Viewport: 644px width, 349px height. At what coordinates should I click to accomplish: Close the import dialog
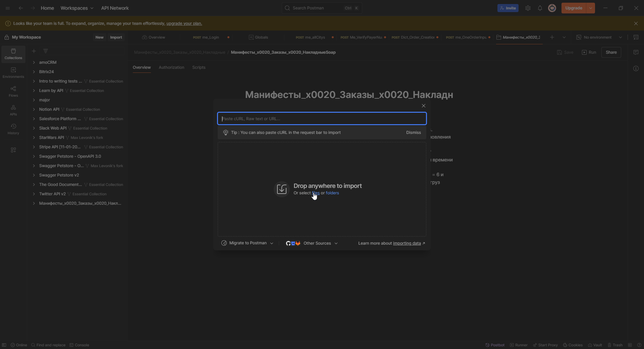point(424,106)
